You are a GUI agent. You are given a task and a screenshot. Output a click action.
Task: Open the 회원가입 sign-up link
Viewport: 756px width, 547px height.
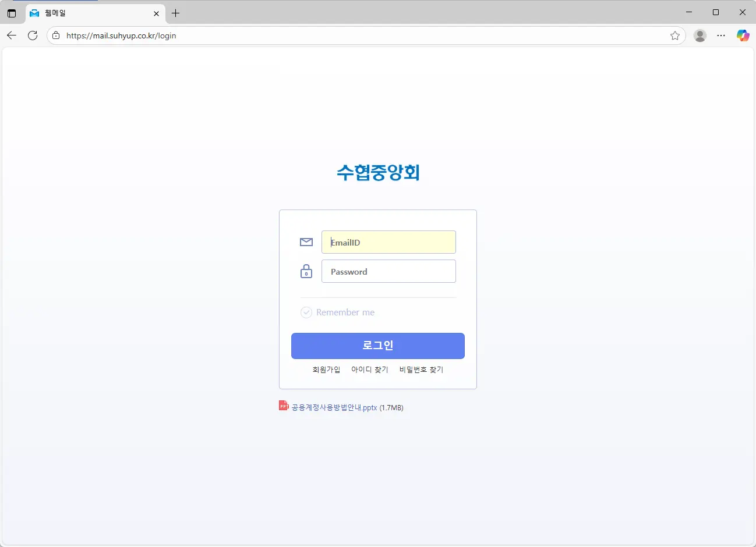pyautogui.click(x=326, y=369)
